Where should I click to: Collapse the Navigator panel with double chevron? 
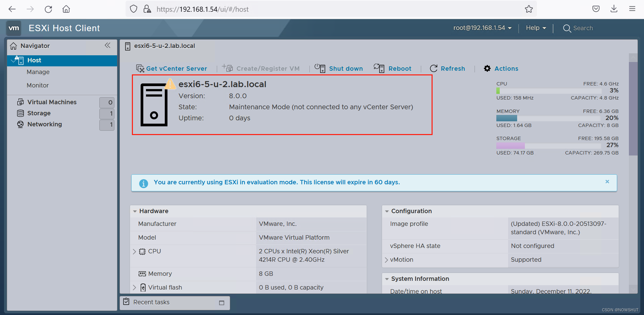[107, 45]
